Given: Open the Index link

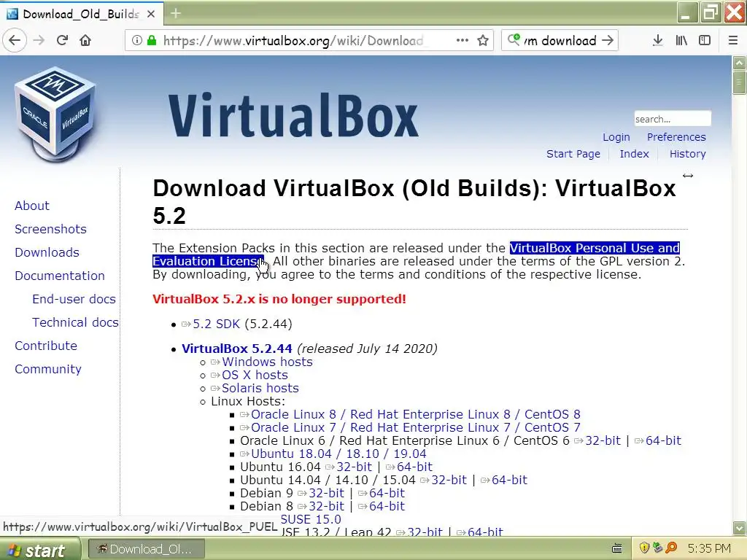Looking at the screenshot, I should (634, 154).
